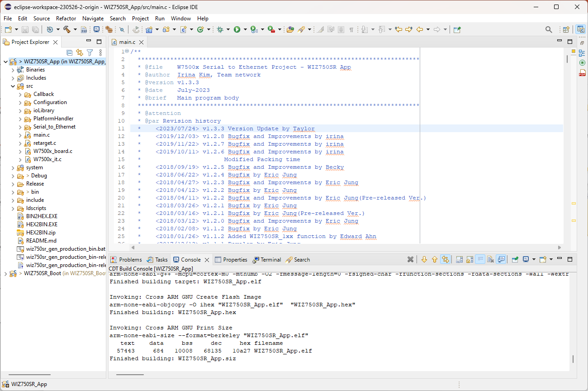Toggle the console's Wrap lines button
The width and height of the screenshot is (588, 391).
(480, 259)
